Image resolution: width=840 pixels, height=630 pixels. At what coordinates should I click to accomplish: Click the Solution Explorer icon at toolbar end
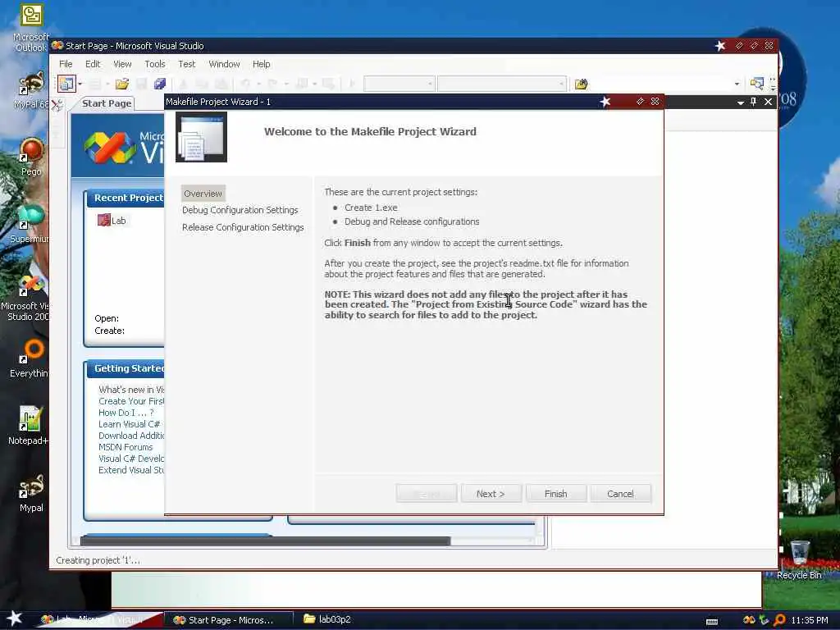(756, 84)
